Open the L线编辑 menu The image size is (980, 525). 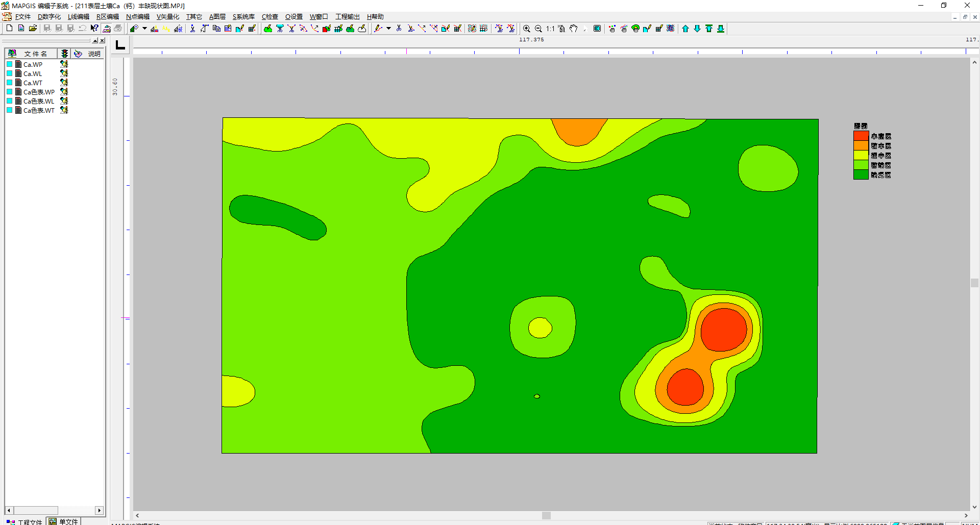78,17
